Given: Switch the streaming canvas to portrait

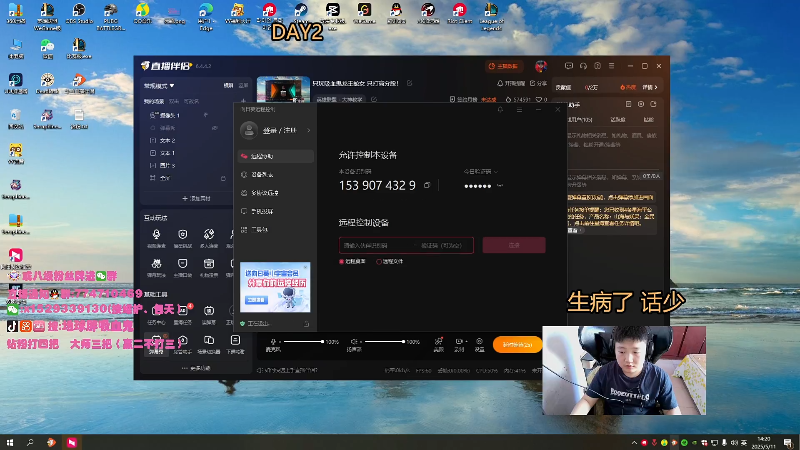Looking at the screenshot, I should tap(243, 86).
